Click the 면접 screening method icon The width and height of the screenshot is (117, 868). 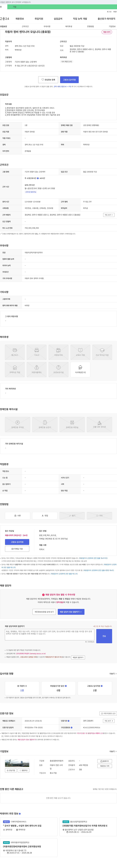point(45,516)
